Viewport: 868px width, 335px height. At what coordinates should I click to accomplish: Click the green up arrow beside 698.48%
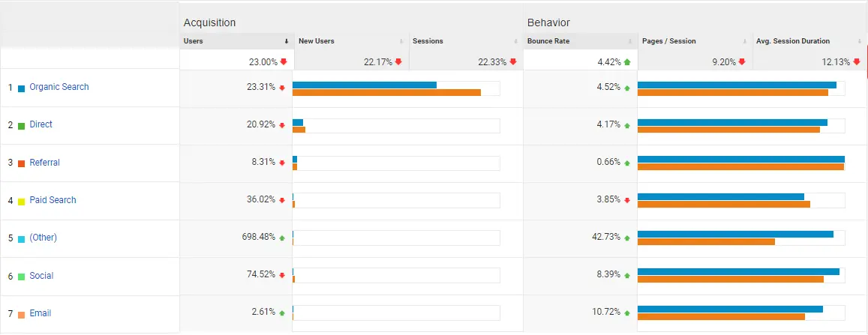(282, 238)
